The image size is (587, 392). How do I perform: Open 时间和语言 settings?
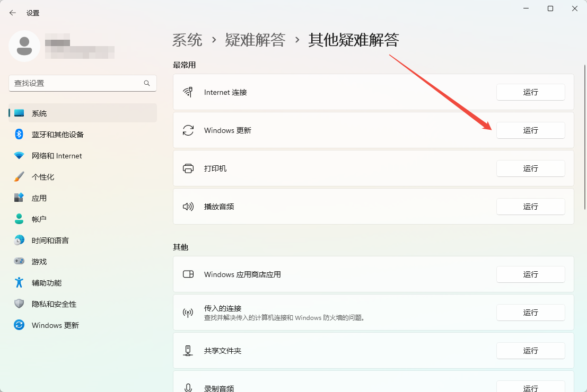point(83,240)
